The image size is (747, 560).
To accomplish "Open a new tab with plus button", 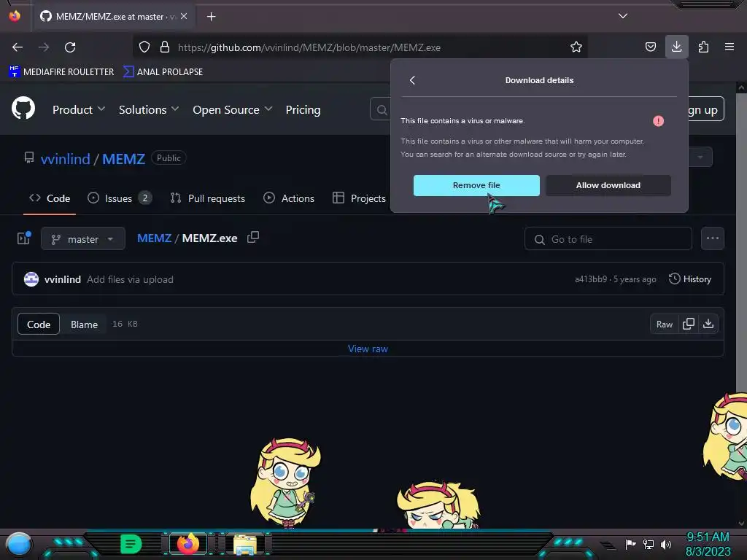I will 211,17.
